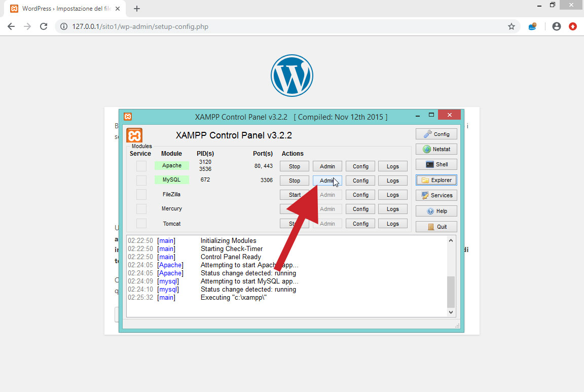View FileZilla Logs
Screen dimensions: 584x392
[x=392, y=195]
